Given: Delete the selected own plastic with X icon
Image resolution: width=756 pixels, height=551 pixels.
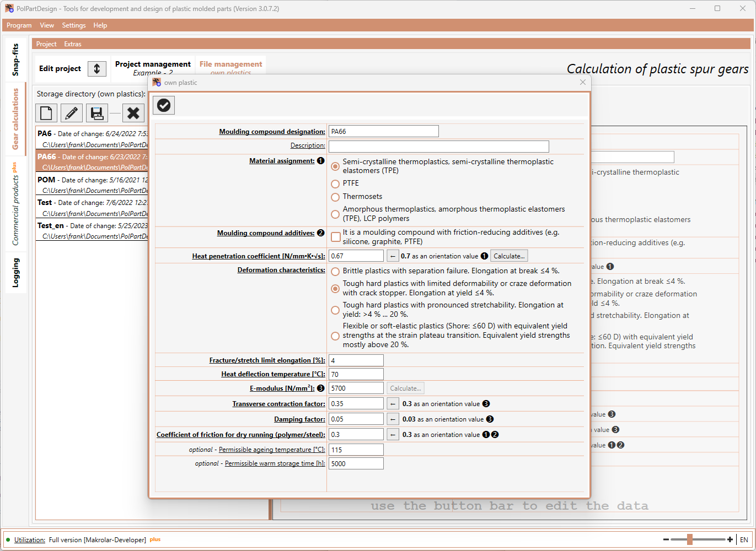Looking at the screenshot, I should [133, 114].
